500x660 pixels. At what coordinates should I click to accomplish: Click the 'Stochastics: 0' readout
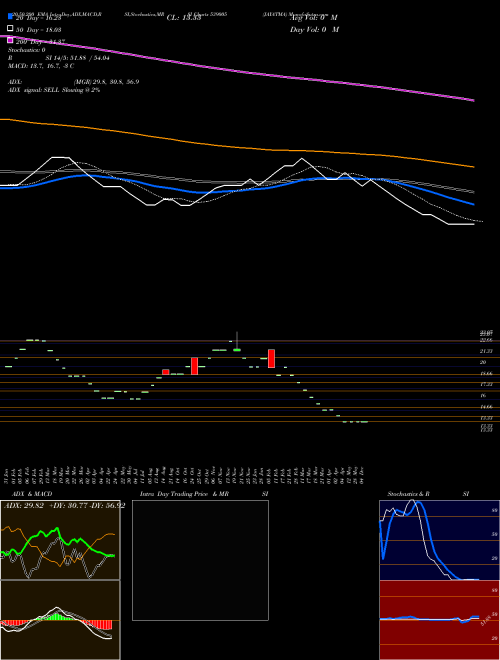pos(27,50)
